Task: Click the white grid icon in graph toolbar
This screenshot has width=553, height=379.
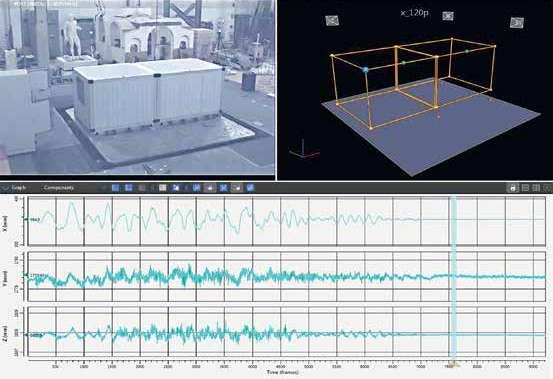Action: pos(163,188)
